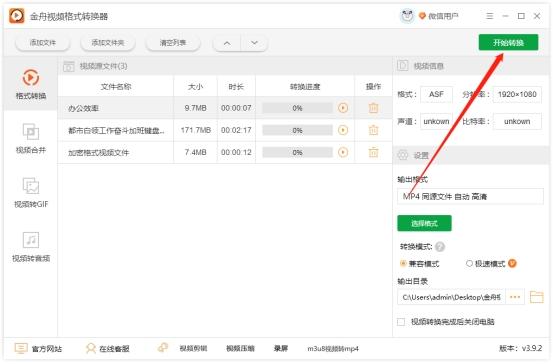Select the 都市白领工作奋斗加班键盘 file name
The image size is (553, 364).
[116, 131]
